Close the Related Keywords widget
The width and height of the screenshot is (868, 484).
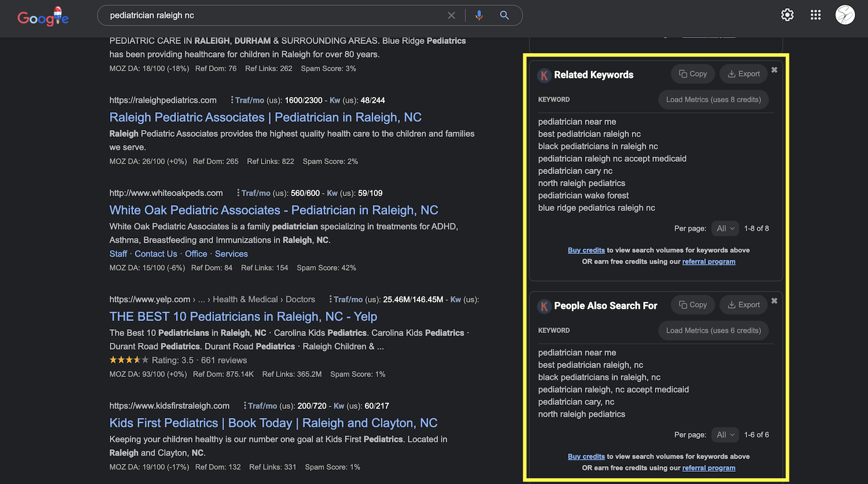pyautogui.click(x=774, y=70)
